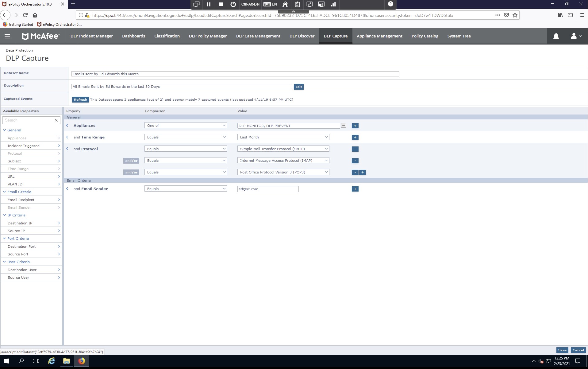Viewport: 588px width, 369px height.
Task: Send Ctrl-Alt-Del to the remote machine
Action: click(x=250, y=4)
